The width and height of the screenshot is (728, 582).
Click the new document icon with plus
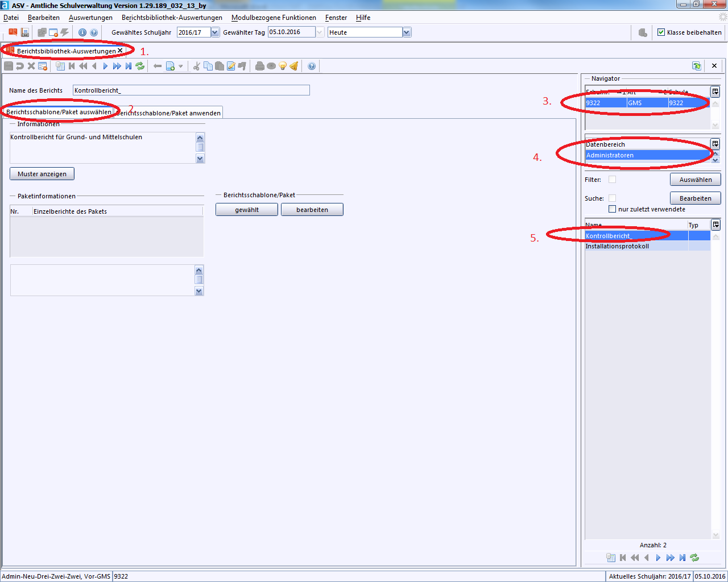pyautogui.click(x=169, y=66)
